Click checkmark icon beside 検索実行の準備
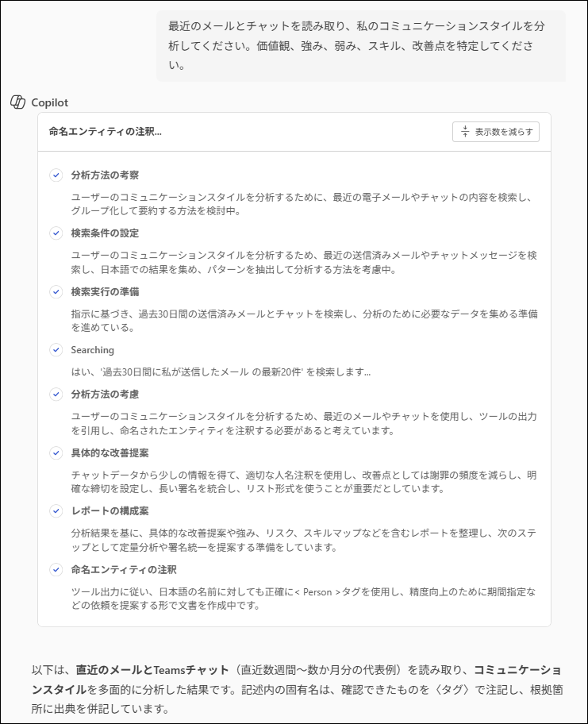 (x=56, y=292)
